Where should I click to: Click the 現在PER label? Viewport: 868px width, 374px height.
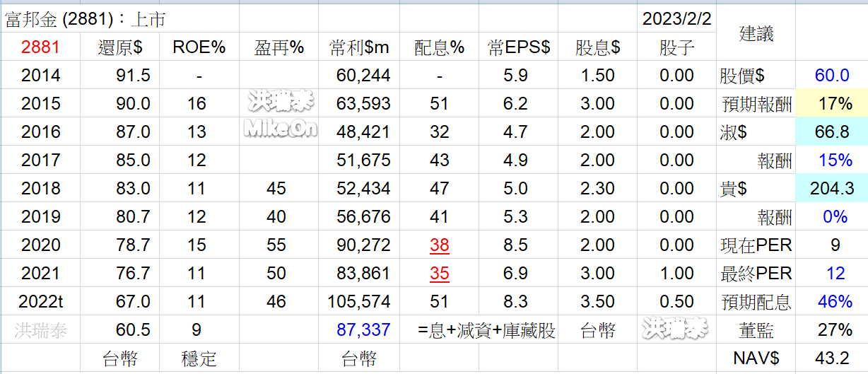756,245
